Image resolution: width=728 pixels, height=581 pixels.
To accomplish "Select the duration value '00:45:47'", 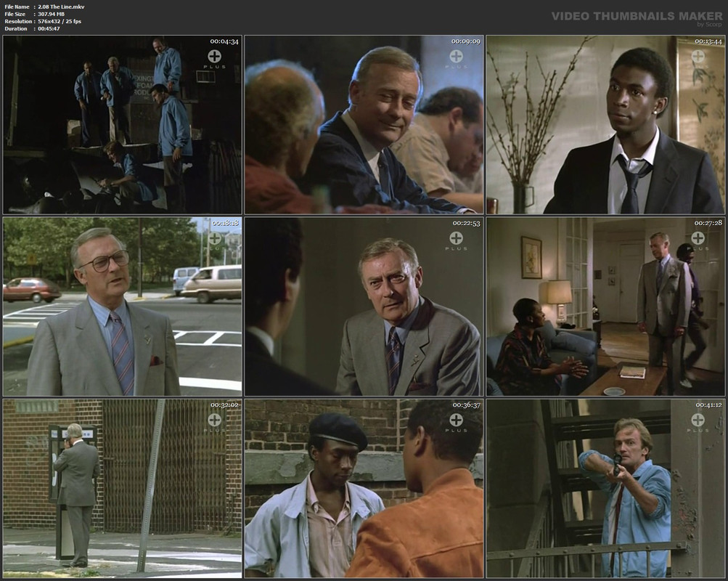I will pyautogui.click(x=49, y=28).
